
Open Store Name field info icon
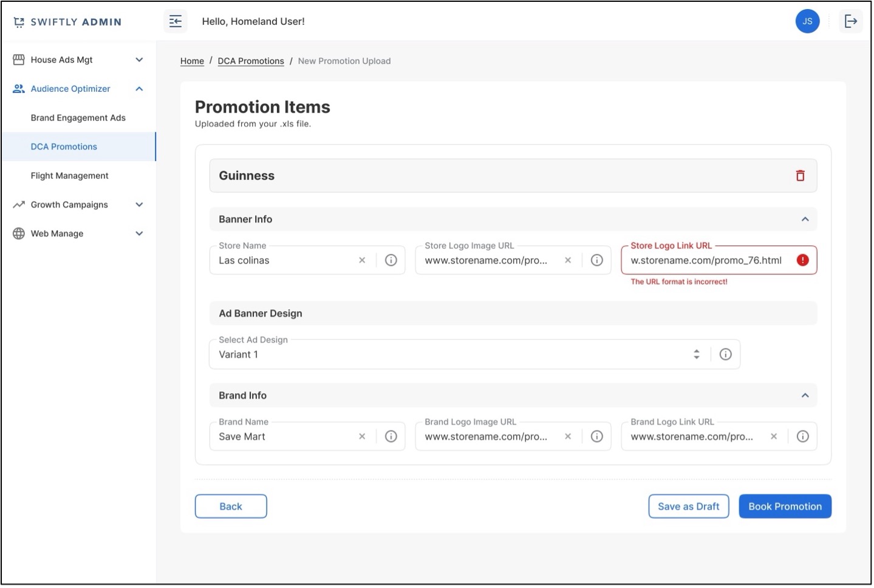point(391,260)
